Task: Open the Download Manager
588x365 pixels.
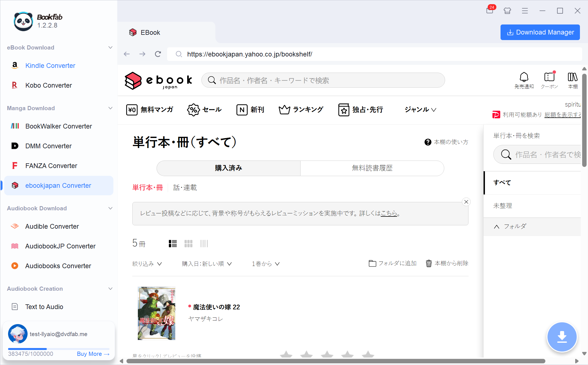Action: (540, 32)
